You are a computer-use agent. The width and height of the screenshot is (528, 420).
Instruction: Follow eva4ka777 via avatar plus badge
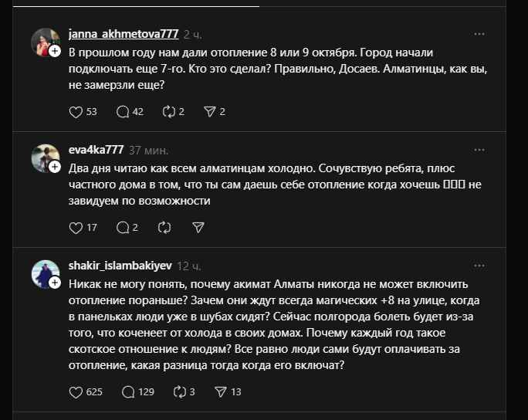(x=55, y=167)
